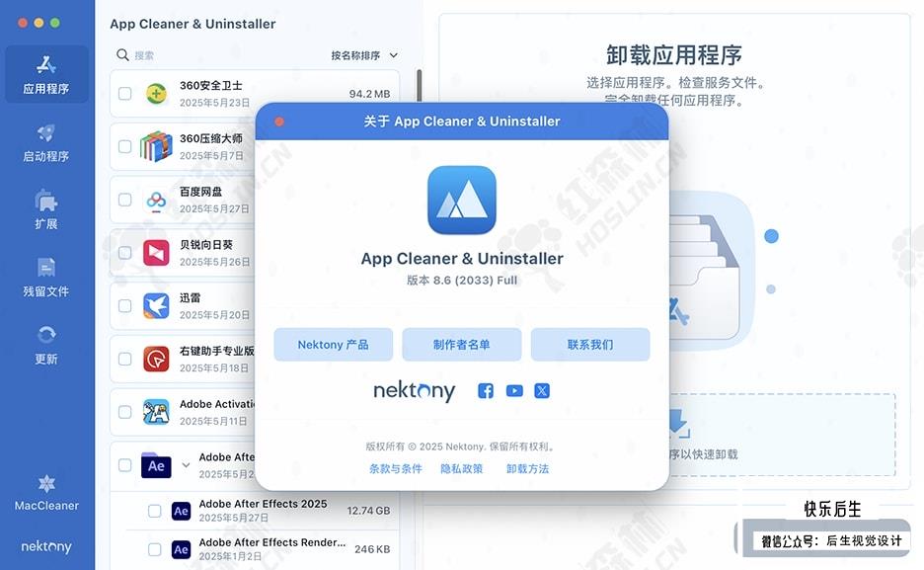Launch MacCleaner from sidebar
The image size is (924, 570).
tap(46, 493)
